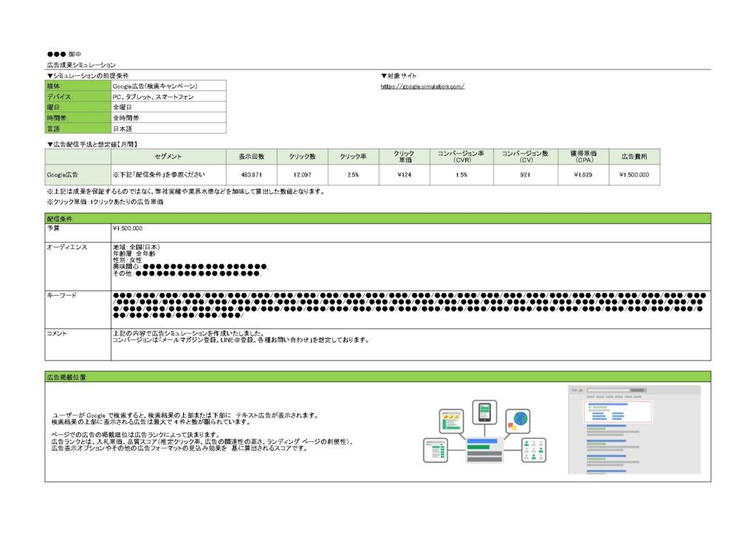Image resolution: width=756 pixels, height=535 pixels.
Task: Click the '広告ランクとは、入札単価、品質スコア' line
Action: point(204,441)
